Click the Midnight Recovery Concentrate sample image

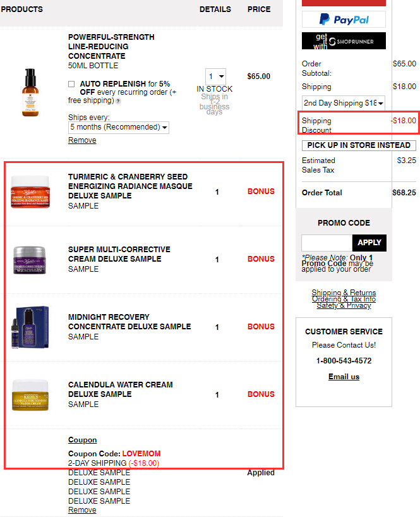(30, 327)
